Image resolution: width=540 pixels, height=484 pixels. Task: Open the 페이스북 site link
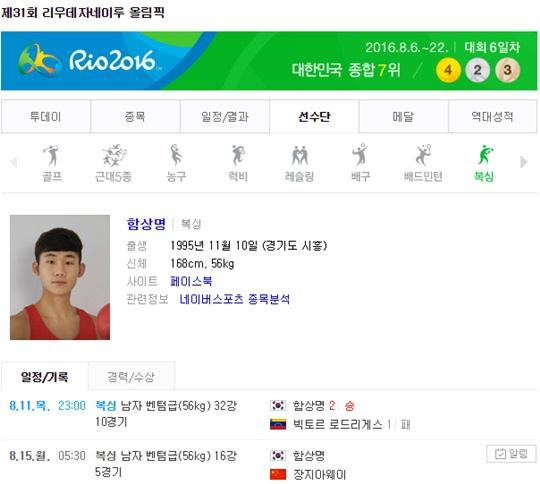[191, 281]
